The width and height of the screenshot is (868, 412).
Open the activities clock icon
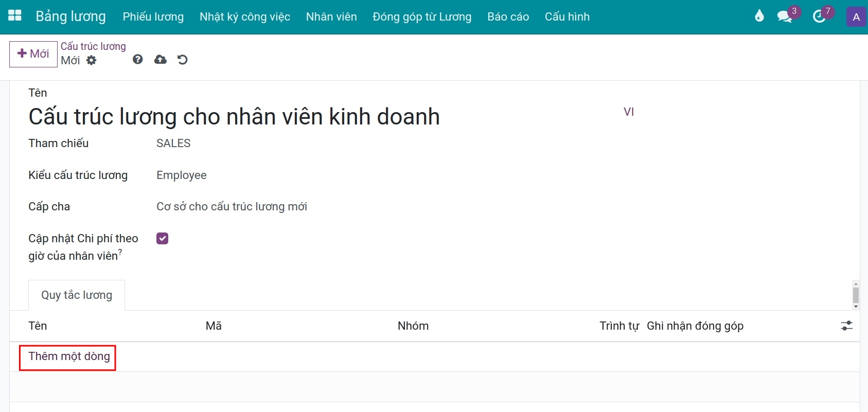819,16
